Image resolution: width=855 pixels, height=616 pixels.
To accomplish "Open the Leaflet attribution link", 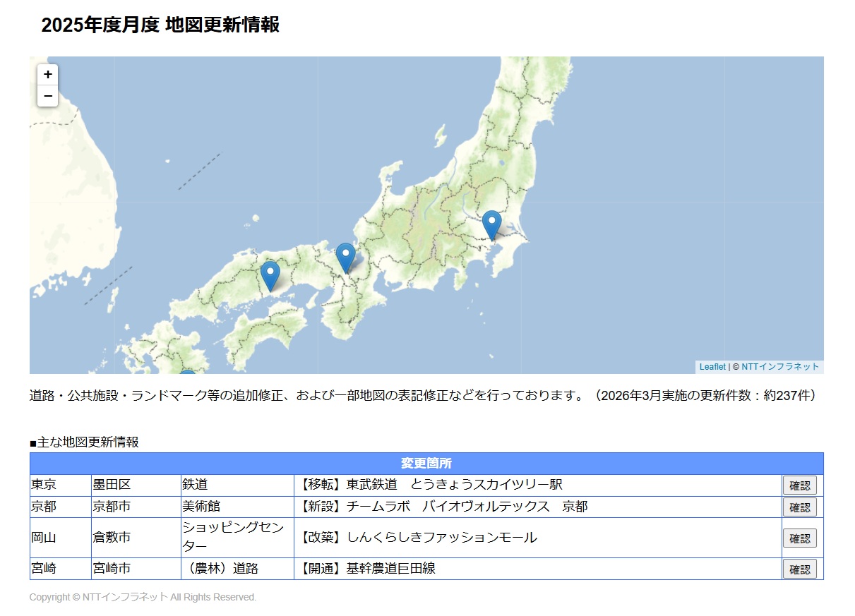I will pyautogui.click(x=712, y=367).
